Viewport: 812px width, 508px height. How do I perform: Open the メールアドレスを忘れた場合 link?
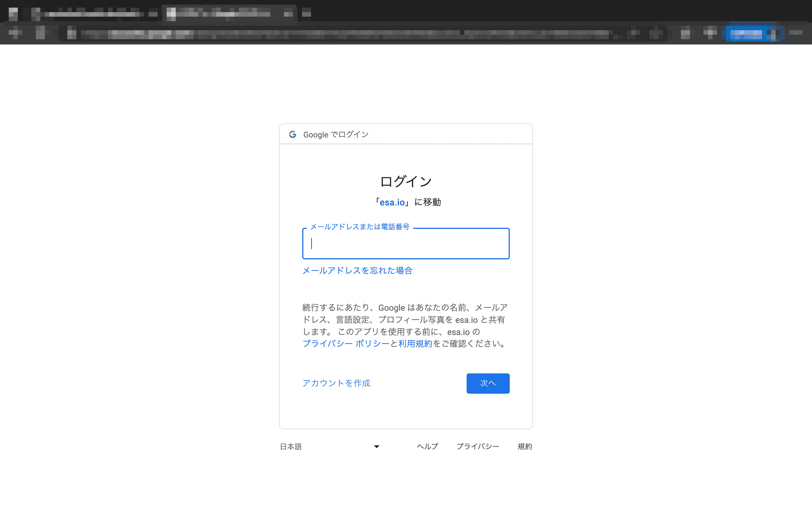point(357,270)
